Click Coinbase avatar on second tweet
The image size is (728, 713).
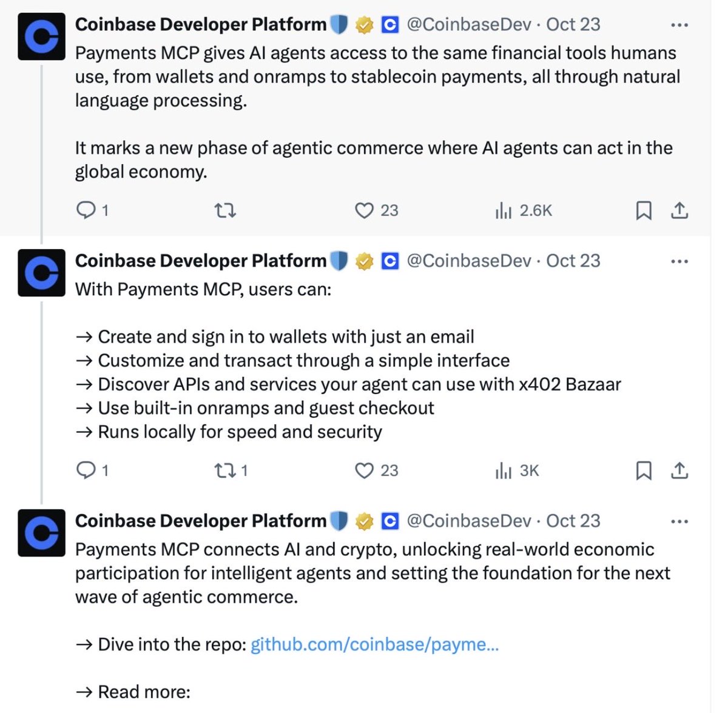click(41, 273)
